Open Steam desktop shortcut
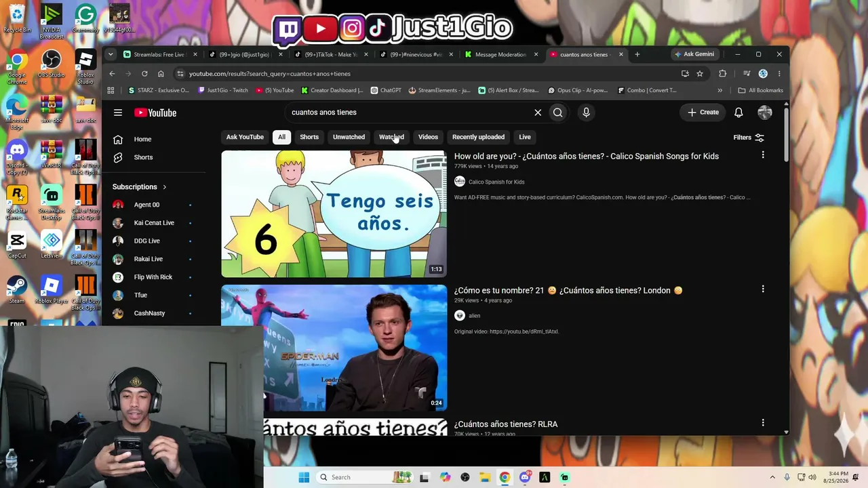The height and width of the screenshot is (488, 868). click(17, 289)
